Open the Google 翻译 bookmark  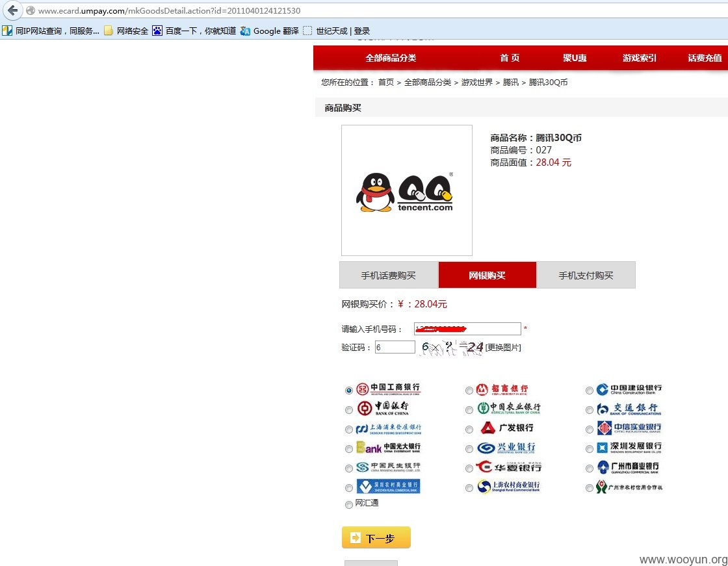point(270,31)
